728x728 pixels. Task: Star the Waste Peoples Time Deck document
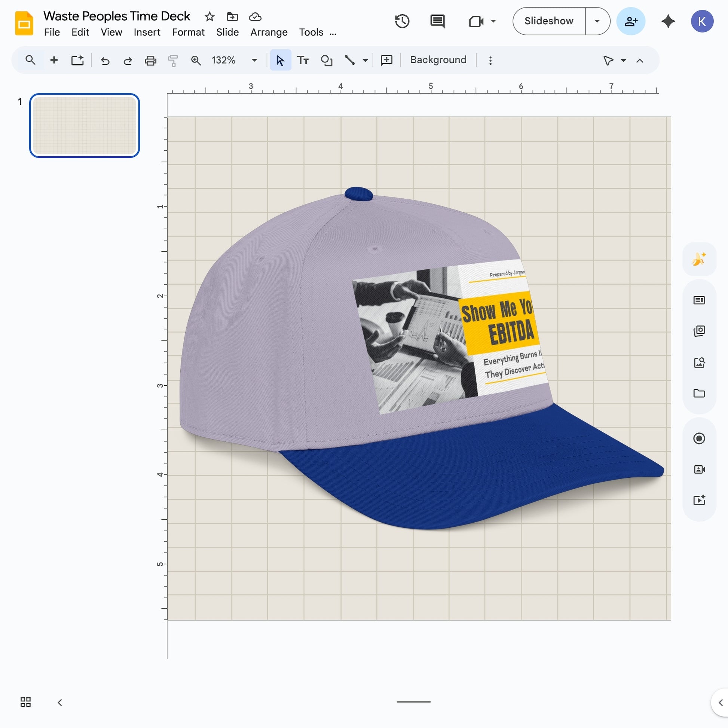(209, 16)
